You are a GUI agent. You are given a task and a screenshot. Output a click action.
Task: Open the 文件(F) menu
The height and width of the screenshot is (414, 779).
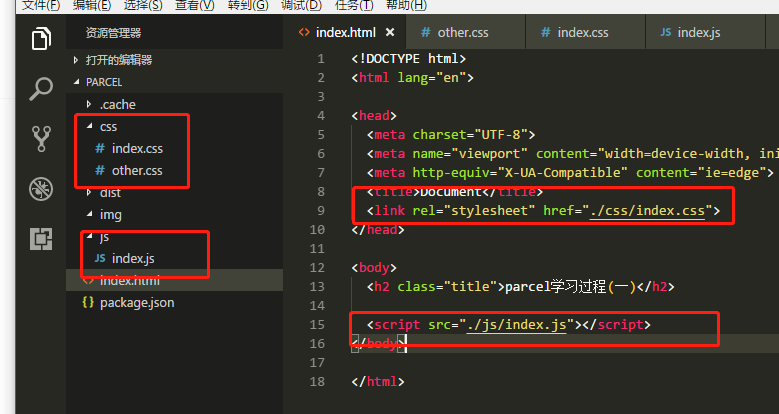click(x=41, y=5)
